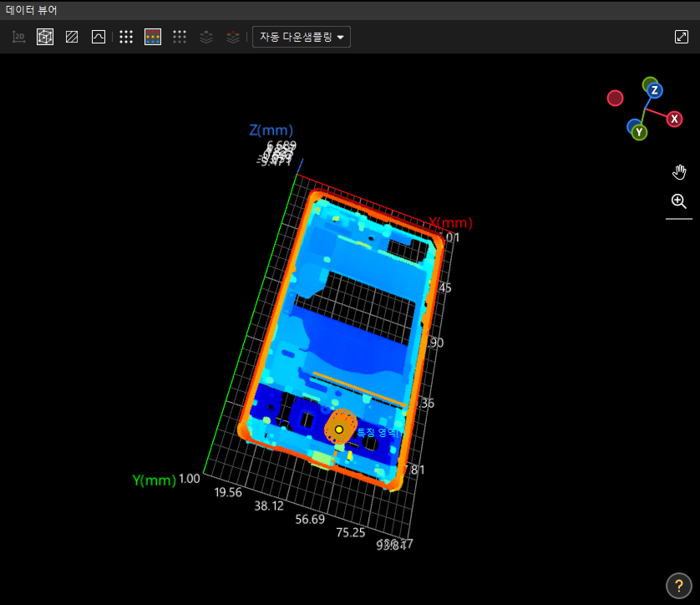Screen dimensions: 700x605
Task: Click the Y(mm) axis label
Action: [155, 480]
